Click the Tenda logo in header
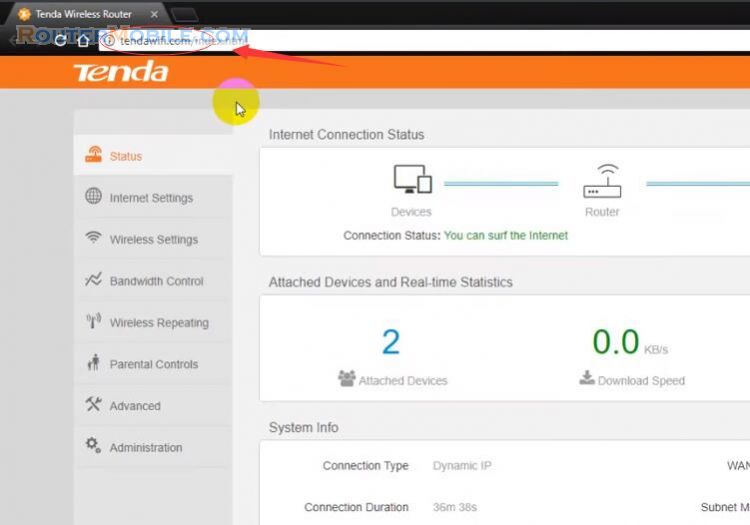Screen dimensions: 750x525 tap(121, 72)
